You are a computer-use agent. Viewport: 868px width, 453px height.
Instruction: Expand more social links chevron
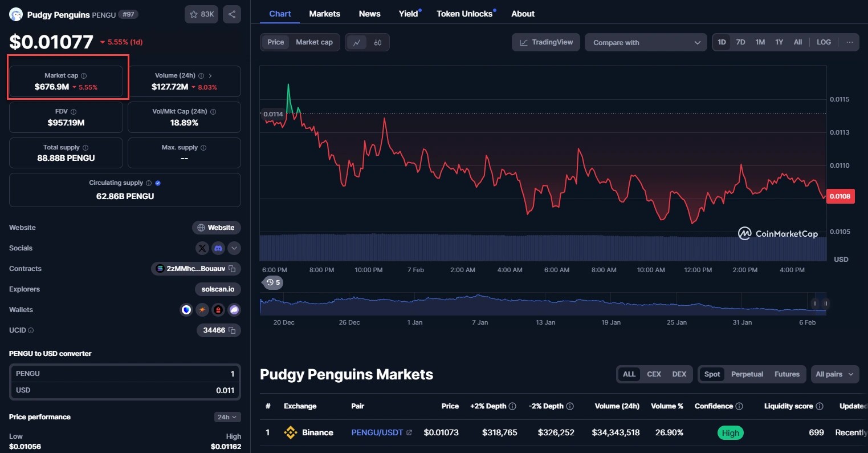click(x=234, y=248)
